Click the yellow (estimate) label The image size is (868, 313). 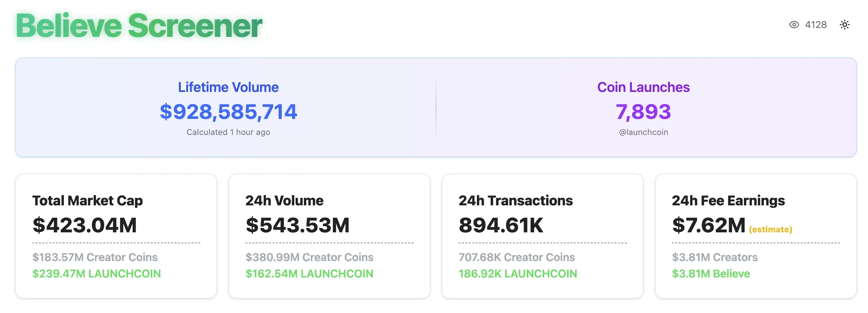pos(770,229)
